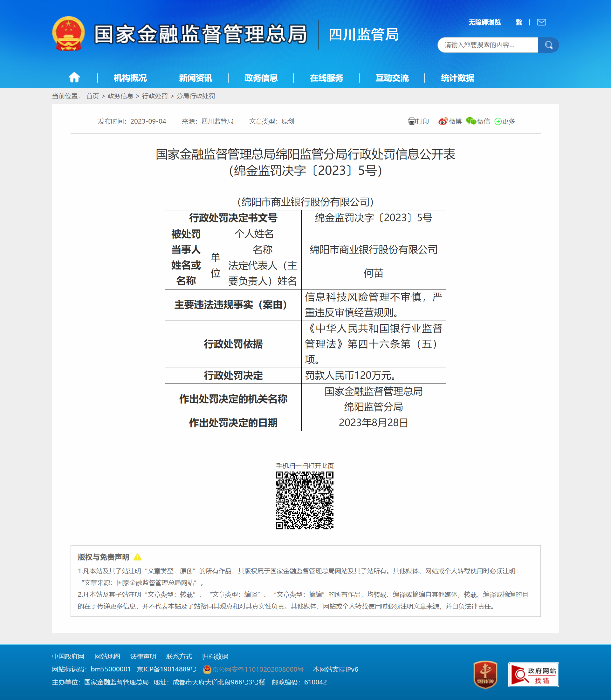Screen dimensions: 611x700
Task: Open the 政务信息 menu
Action: tap(261, 78)
